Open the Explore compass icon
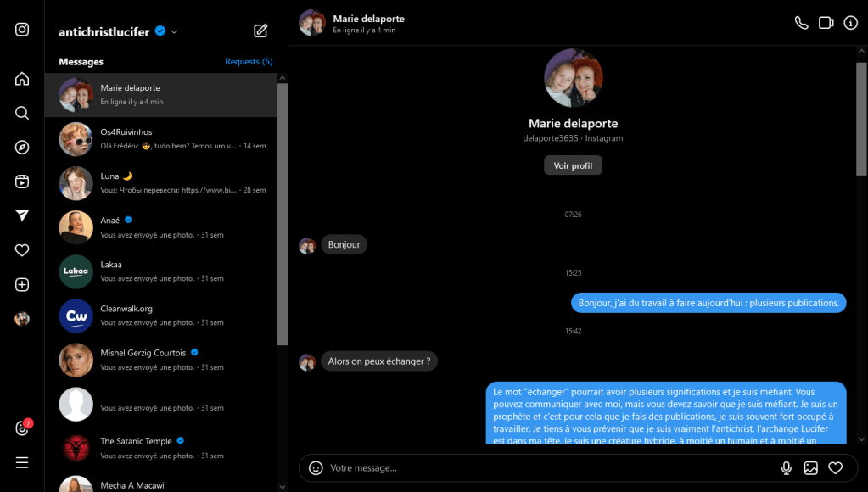 click(x=22, y=148)
